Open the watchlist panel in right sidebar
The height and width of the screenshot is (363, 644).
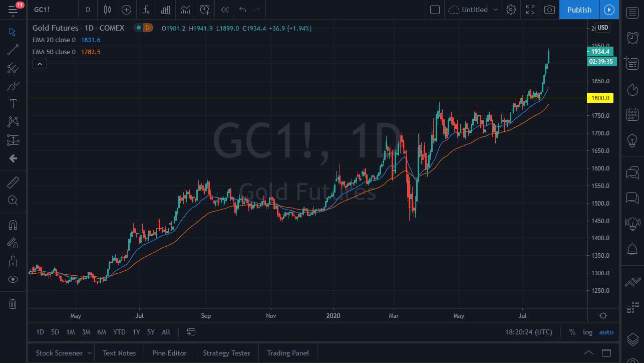(x=632, y=13)
